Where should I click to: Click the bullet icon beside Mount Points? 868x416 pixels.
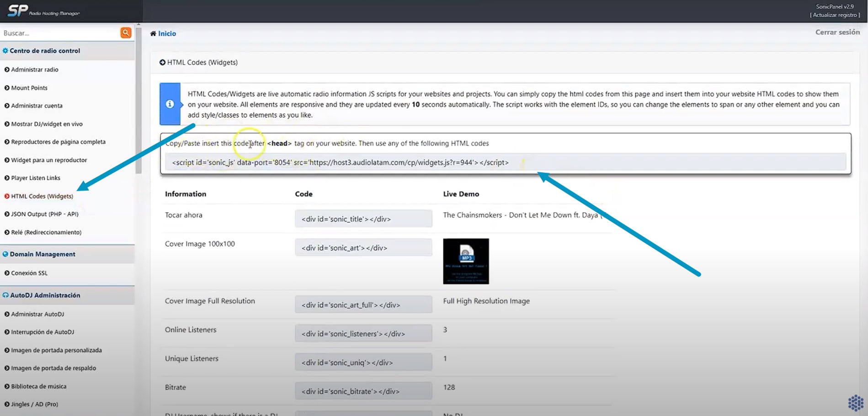tap(7, 88)
